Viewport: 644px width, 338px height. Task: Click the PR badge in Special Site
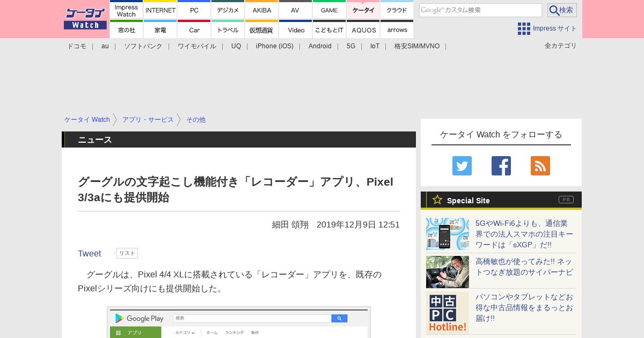pyautogui.click(x=566, y=200)
